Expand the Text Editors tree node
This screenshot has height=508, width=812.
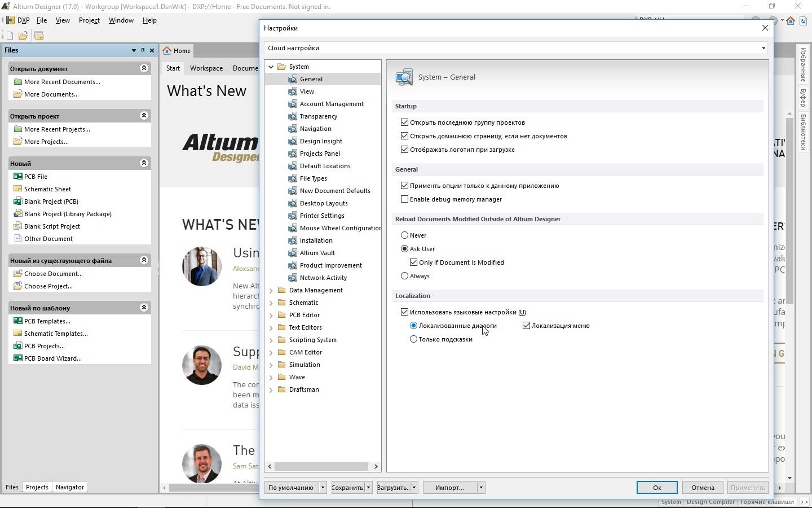(271, 327)
